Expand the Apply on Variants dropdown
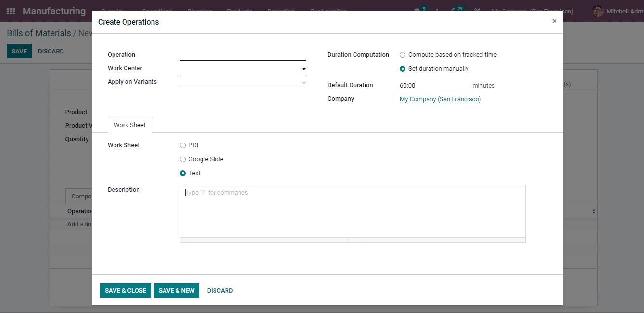The width and height of the screenshot is (644, 313). pos(303,82)
